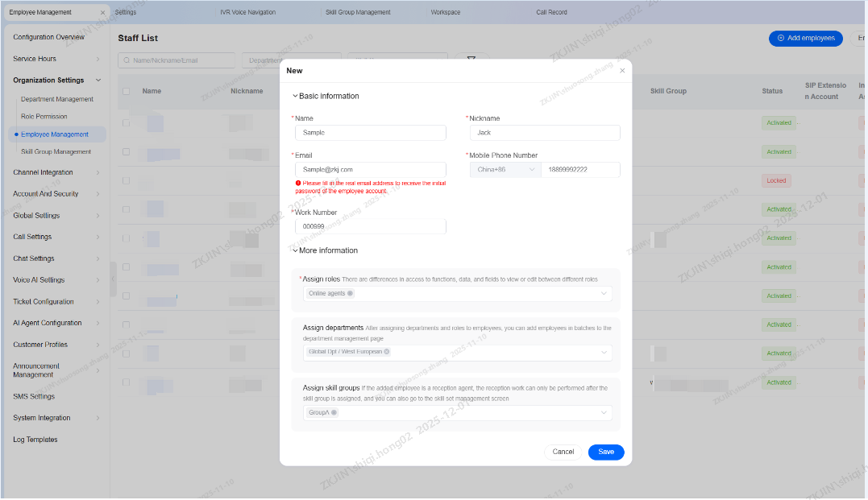Image resolution: width=868 pixels, height=500 pixels.
Task: Remove the Global Dpt / West European tag
Action: coord(387,352)
